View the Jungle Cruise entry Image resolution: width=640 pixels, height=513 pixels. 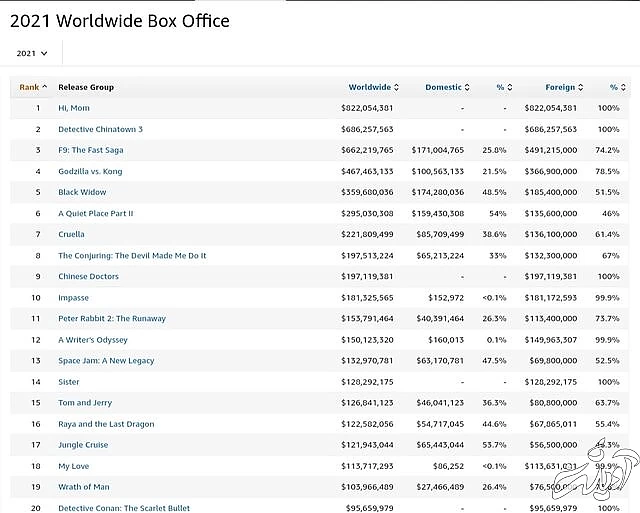pos(84,445)
